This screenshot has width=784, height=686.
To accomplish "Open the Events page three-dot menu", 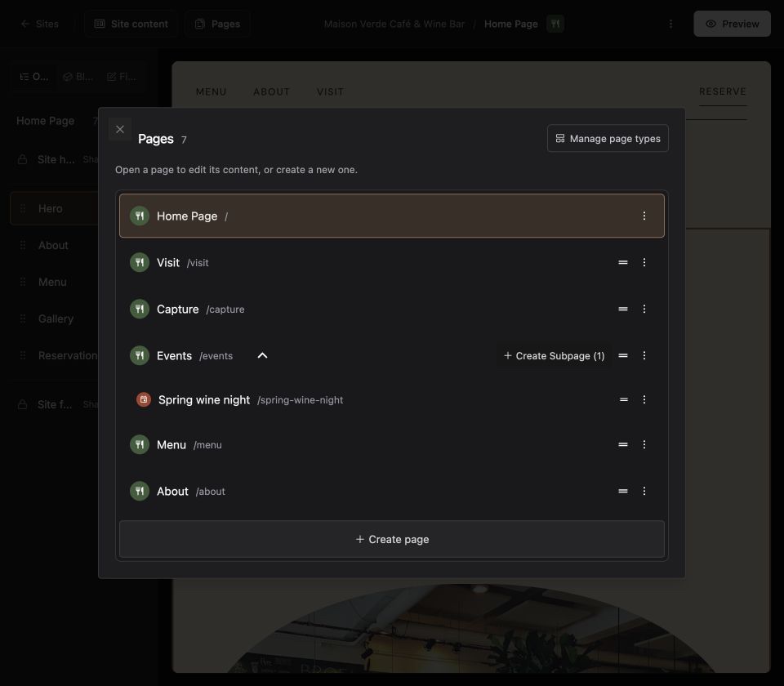I will (644, 355).
